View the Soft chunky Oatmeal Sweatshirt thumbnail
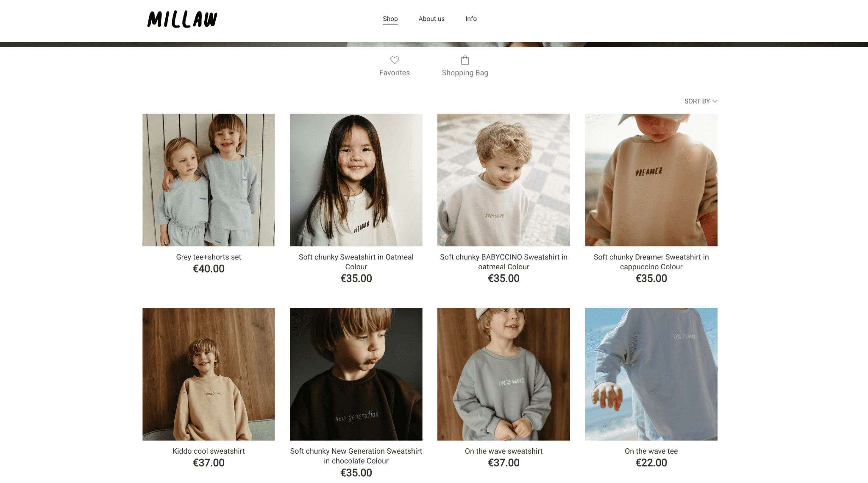This screenshot has height=483, width=868. pos(356,180)
